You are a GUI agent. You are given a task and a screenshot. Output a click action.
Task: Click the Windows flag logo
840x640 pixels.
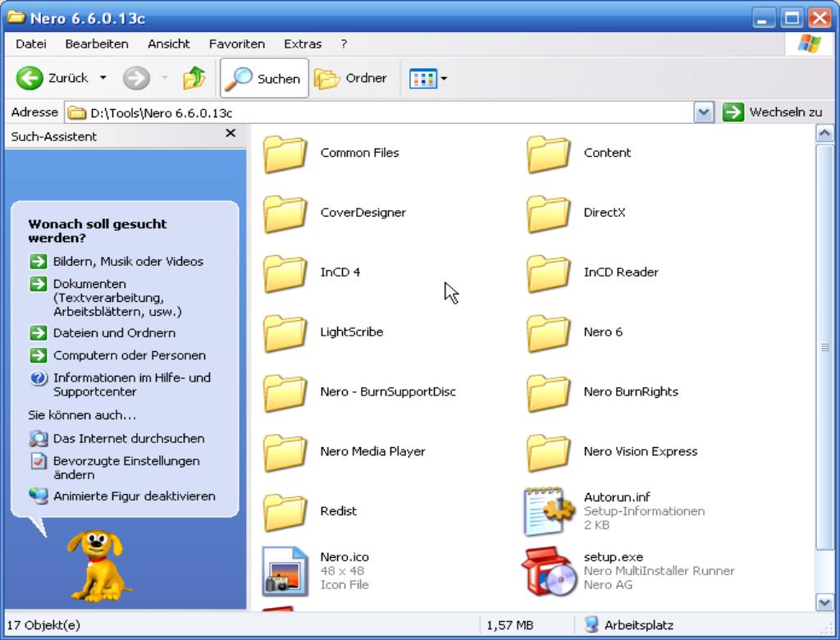click(810, 44)
